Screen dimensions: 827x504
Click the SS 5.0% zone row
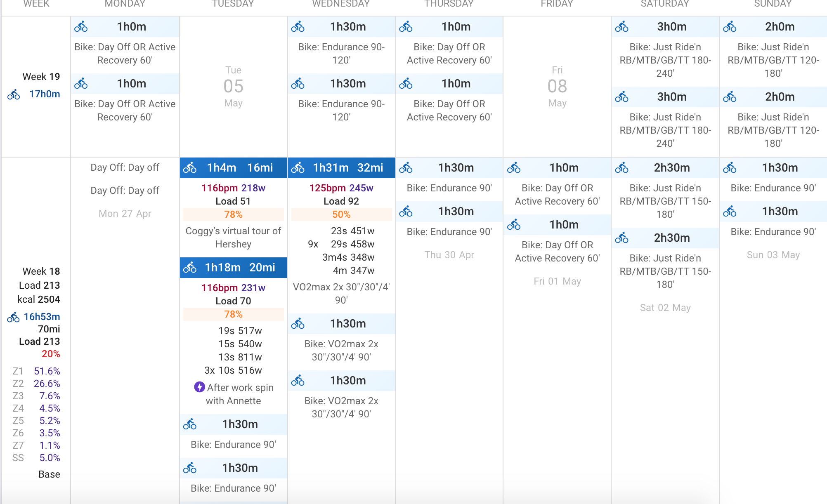coord(36,458)
